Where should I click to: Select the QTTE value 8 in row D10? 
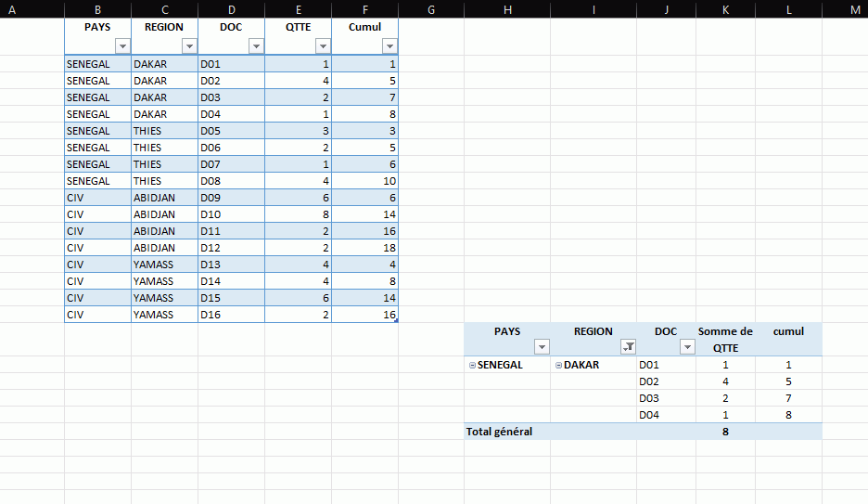tap(299, 214)
